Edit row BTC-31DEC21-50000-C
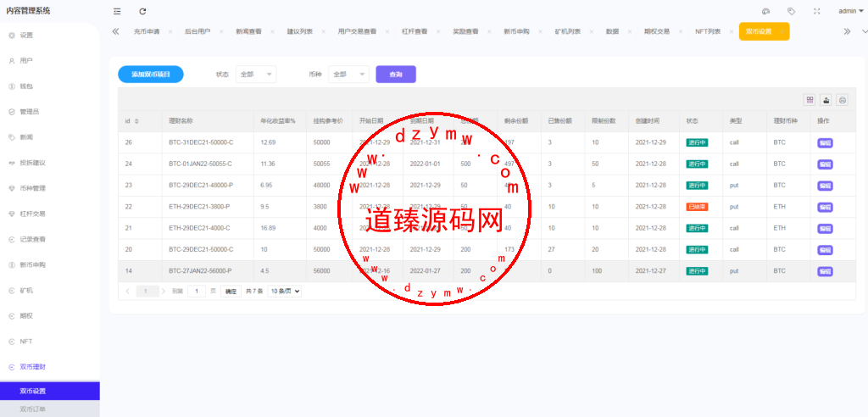This screenshot has width=868, height=417. pyautogui.click(x=825, y=143)
